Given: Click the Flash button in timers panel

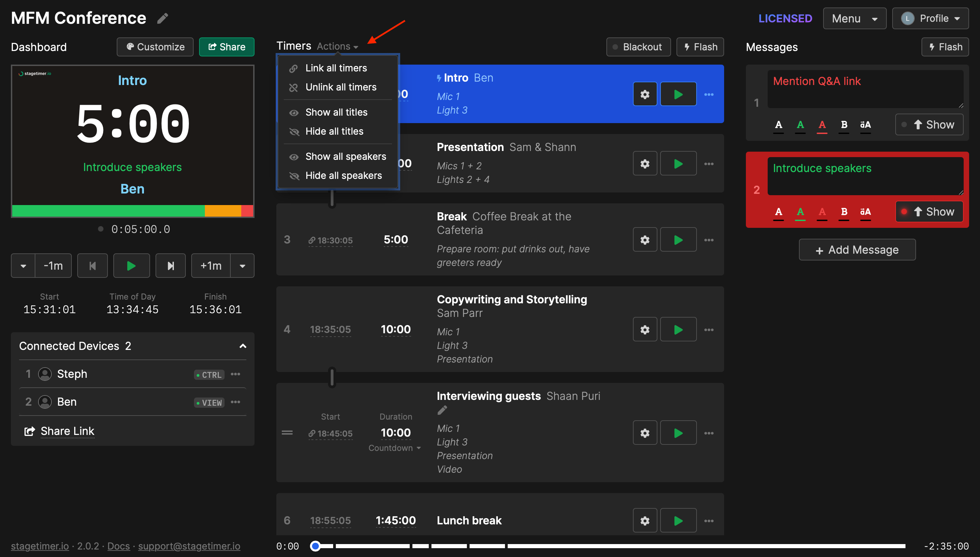Looking at the screenshot, I should tap(701, 46).
